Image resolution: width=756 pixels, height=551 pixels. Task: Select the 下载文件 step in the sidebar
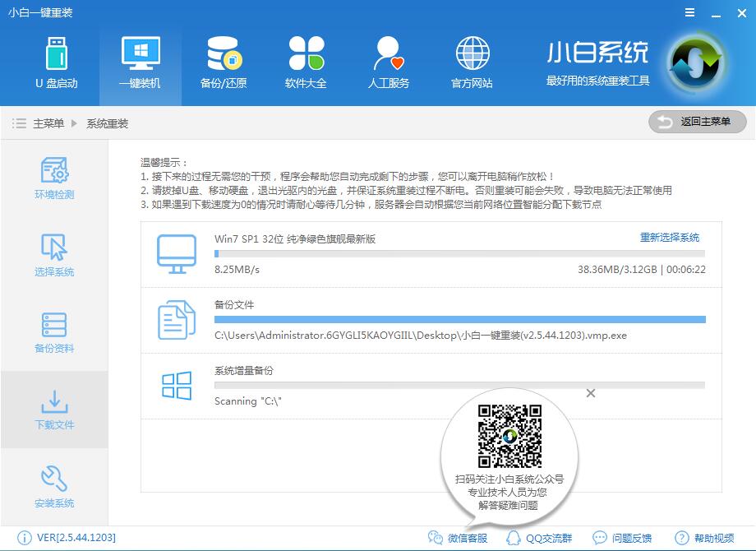click(x=54, y=410)
